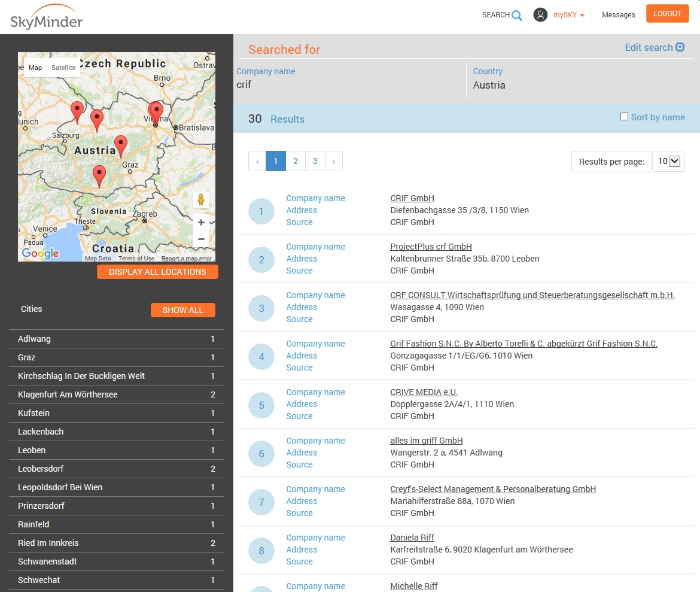The height and width of the screenshot is (592, 700).
Task: Click the map pin north of Salzburg
Action: click(x=77, y=113)
